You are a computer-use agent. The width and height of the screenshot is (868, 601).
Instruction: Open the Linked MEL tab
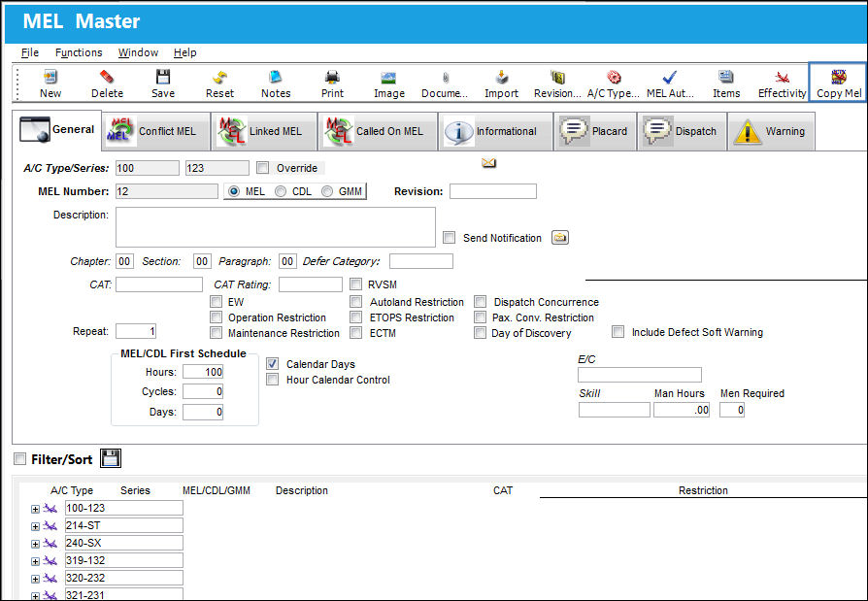[264, 131]
